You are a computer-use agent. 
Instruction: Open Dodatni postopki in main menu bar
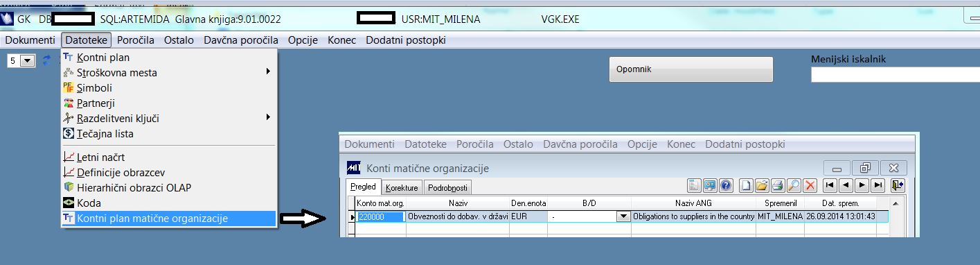(x=406, y=40)
